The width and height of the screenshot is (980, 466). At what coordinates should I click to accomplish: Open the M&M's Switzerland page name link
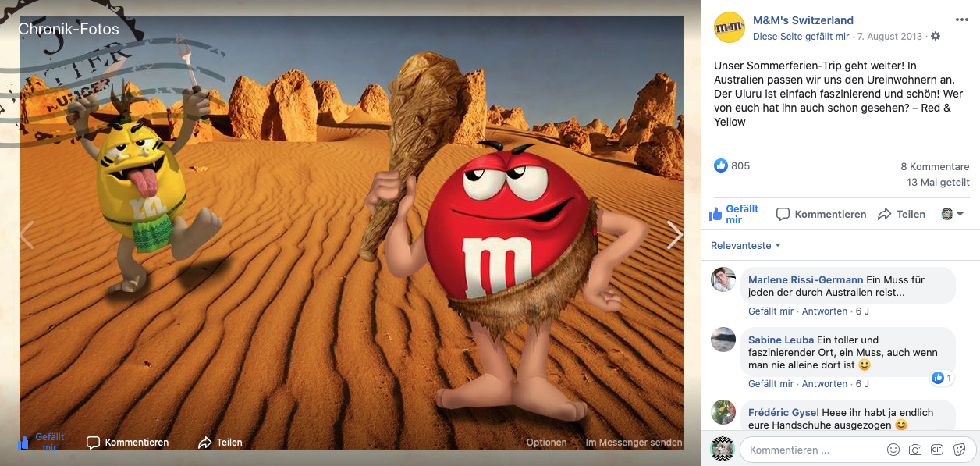point(803,20)
